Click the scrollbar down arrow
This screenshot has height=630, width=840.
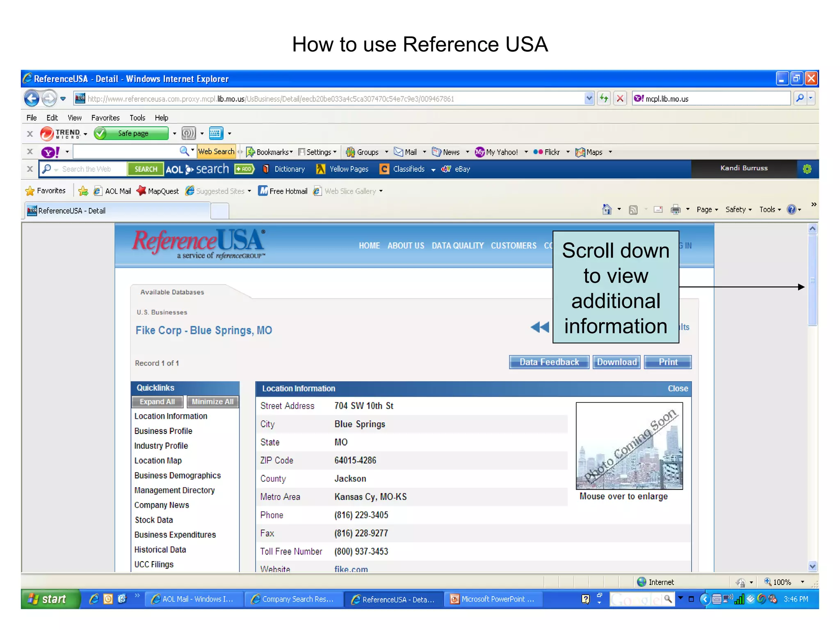pyautogui.click(x=813, y=566)
